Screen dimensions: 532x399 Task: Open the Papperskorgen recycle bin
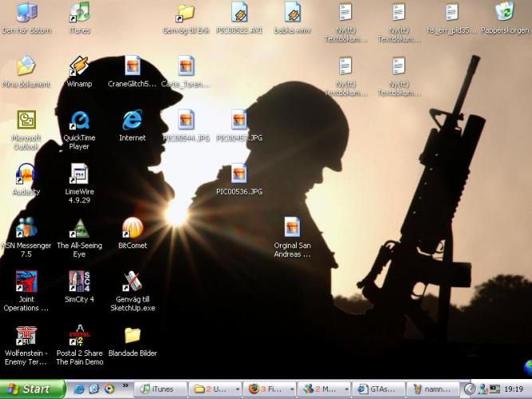504,13
